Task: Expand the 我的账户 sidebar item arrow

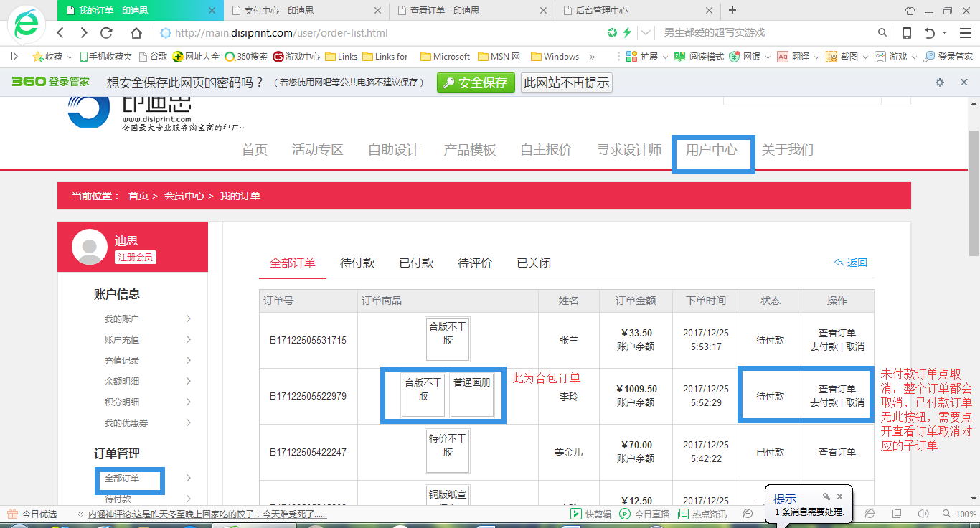Action: [188, 319]
